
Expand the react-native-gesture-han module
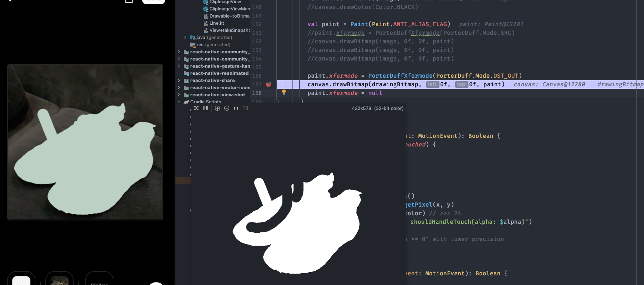pyautogui.click(x=179, y=66)
